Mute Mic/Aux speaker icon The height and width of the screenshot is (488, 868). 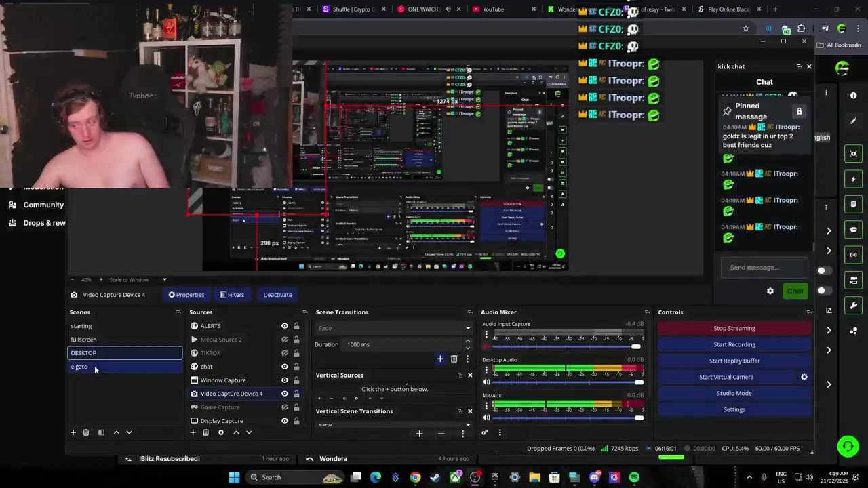click(x=486, y=418)
